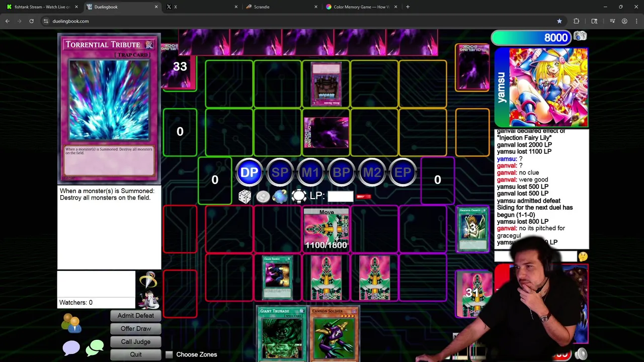Click the chat line 'ganval: were good'
This screenshot has height=362, width=644.
coord(522,179)
